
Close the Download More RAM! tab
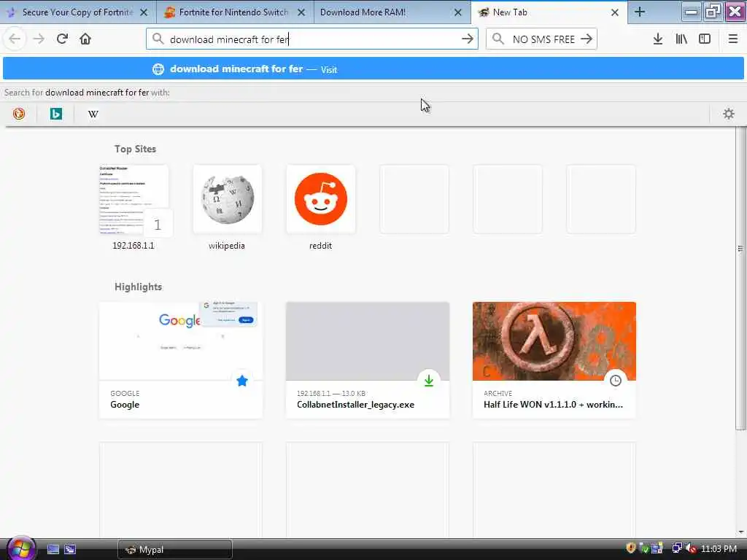[458, 12]
